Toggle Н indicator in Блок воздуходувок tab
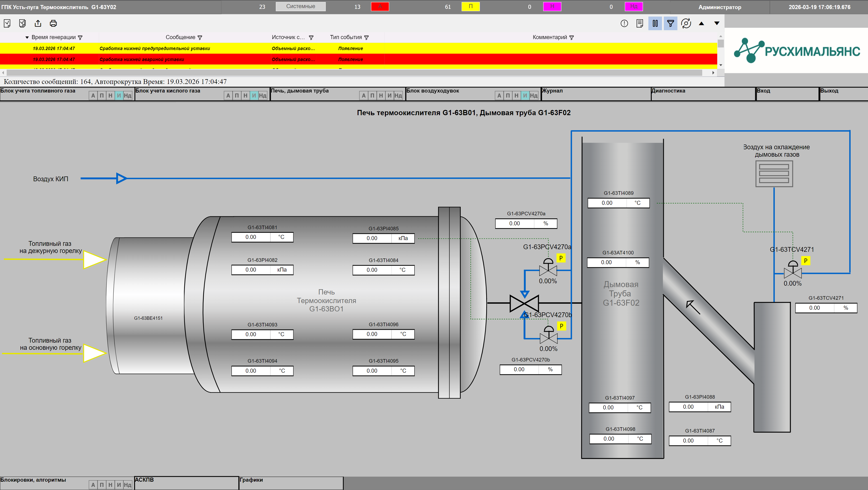The width and height of the screenshot is (868, 490). tap(516, 96)
